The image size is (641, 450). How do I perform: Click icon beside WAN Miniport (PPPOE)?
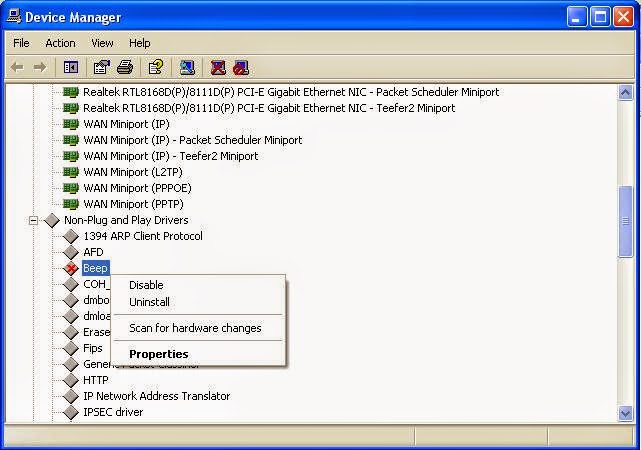point(71,188)
